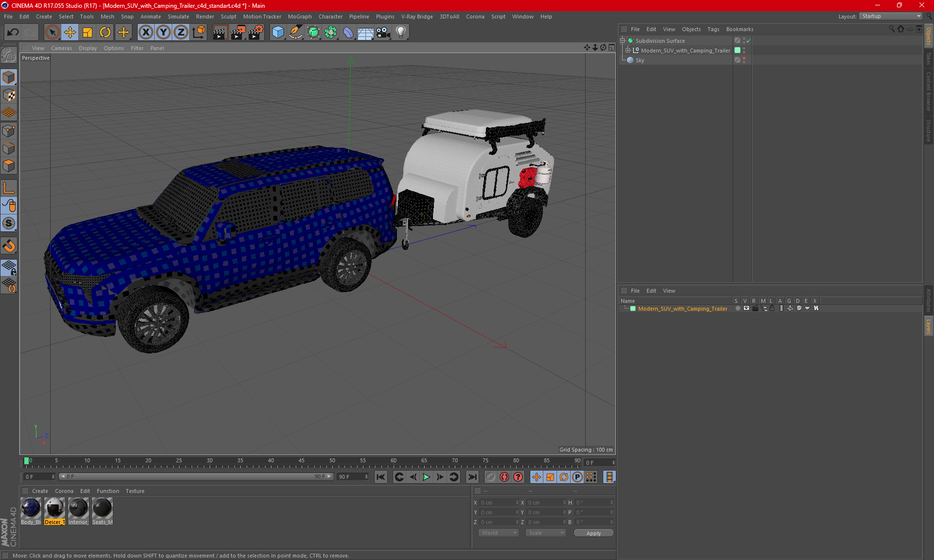This screenshot has width=934, height=560.
Task: Click the Apply button
Action: point(593,533)
